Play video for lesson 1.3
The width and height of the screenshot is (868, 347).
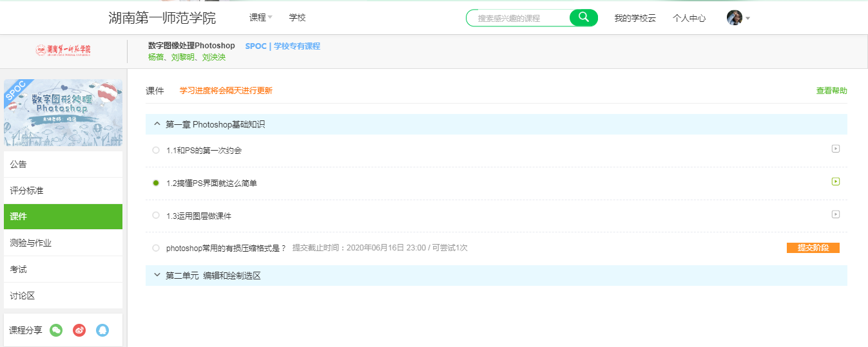835,214
